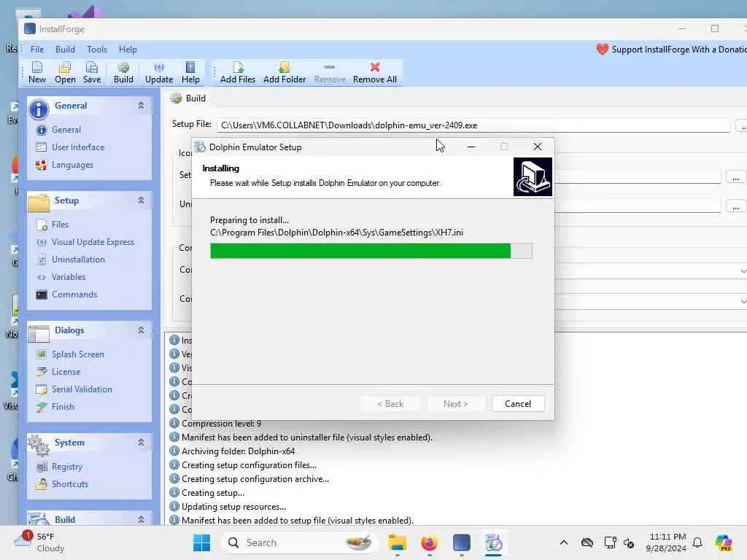The height and width of the screenshot is (560, 747).
Task: Open the User Interface page
Action: tap(78, 147)
